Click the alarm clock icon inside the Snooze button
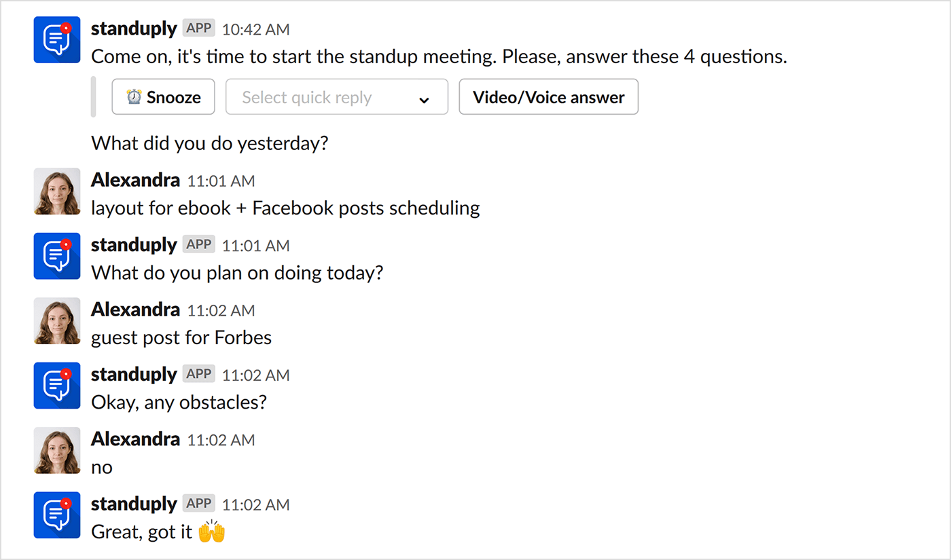The image size is (951, 560). 132,96
